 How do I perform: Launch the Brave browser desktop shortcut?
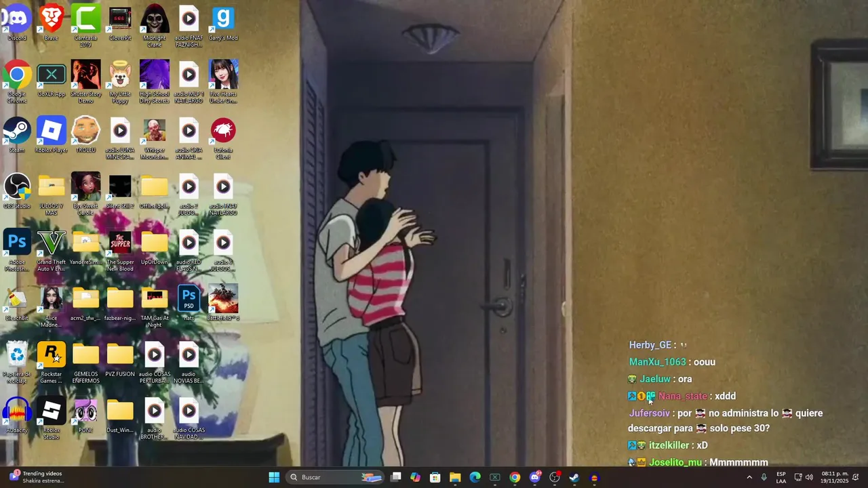point(52,24)
